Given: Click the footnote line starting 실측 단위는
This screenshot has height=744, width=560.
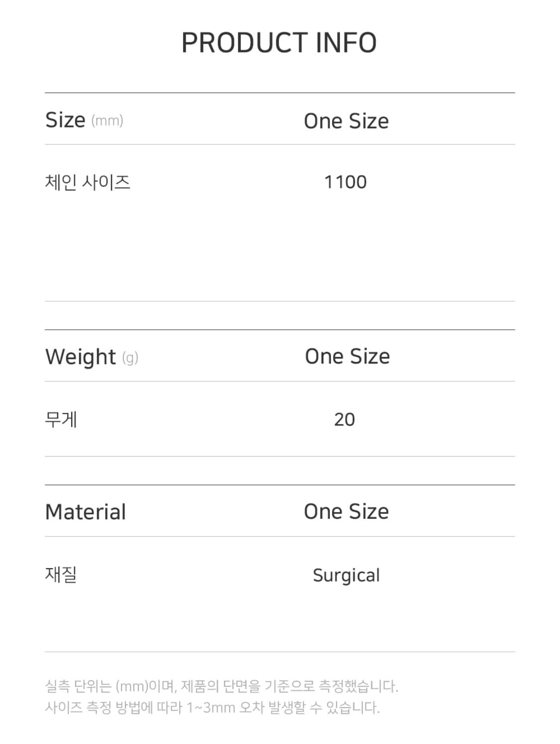Looking at the screenshot, I should click(x=222, y=686).
